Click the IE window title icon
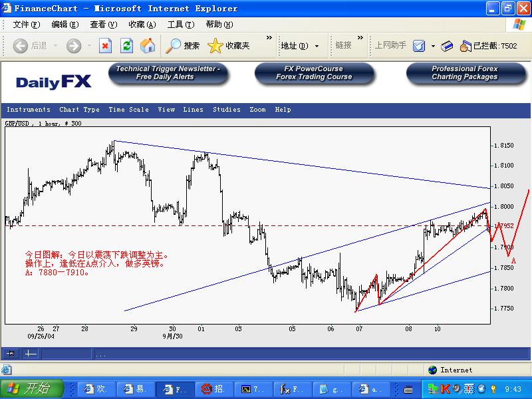This screenshot has width=532, height=399. (7, 8)
